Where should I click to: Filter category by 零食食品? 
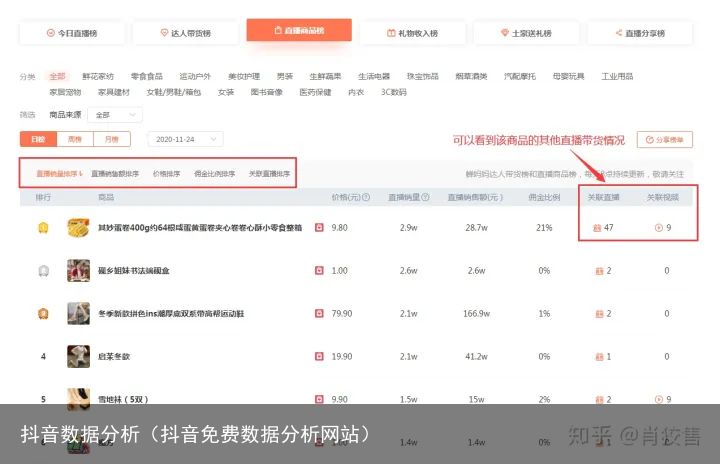point(147,76)
